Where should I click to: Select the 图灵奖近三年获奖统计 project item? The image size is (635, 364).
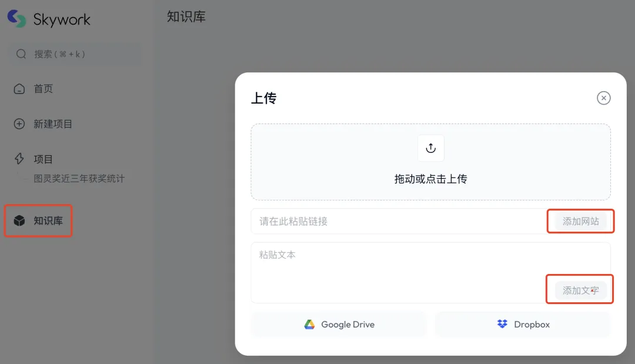pos(80,179)
